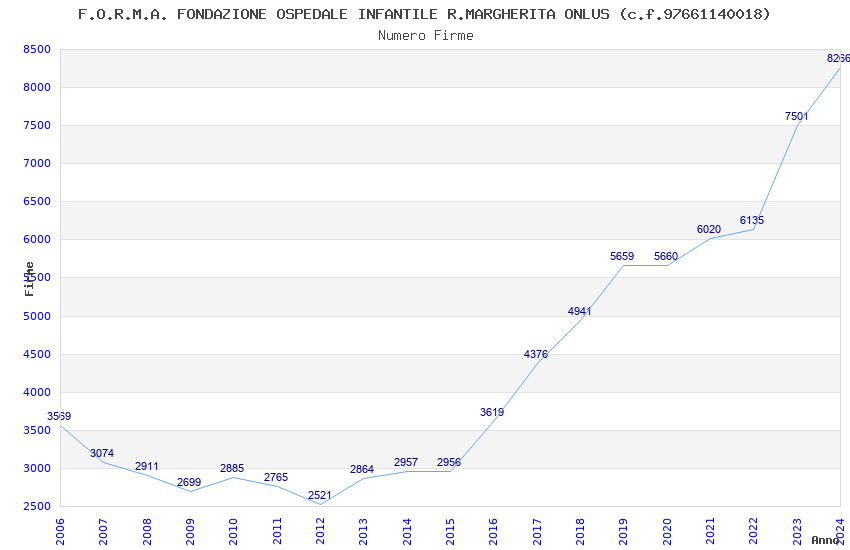The image size is (850, 550).
Task: Click the 2020 x-axis year label
Action: click(667, 531)
